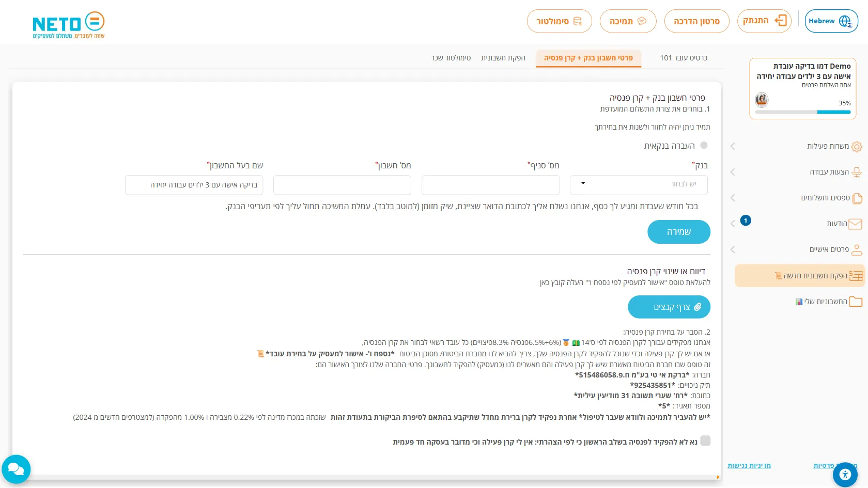Expand the הצעות עבודה menu chevron
This screenshot has width=868, height=488.
point(733,172)
